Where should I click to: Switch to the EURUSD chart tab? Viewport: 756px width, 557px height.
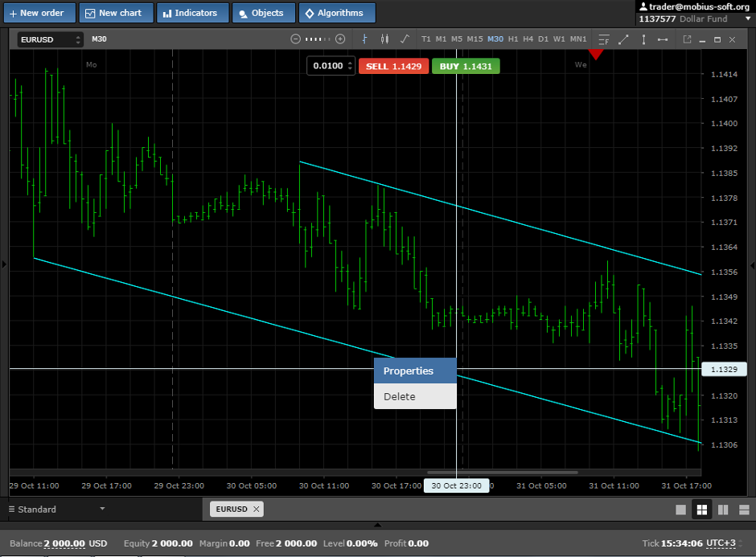(232, 510)
